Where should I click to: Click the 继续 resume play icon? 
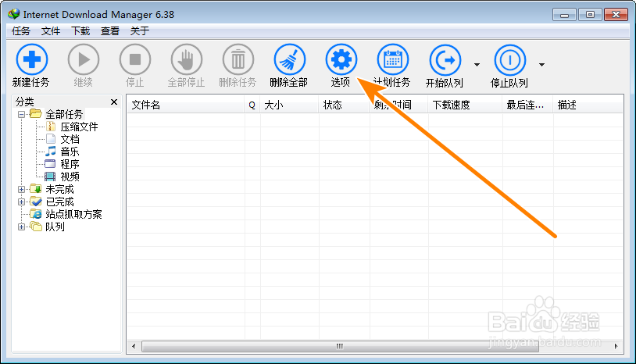pos(84,59)
